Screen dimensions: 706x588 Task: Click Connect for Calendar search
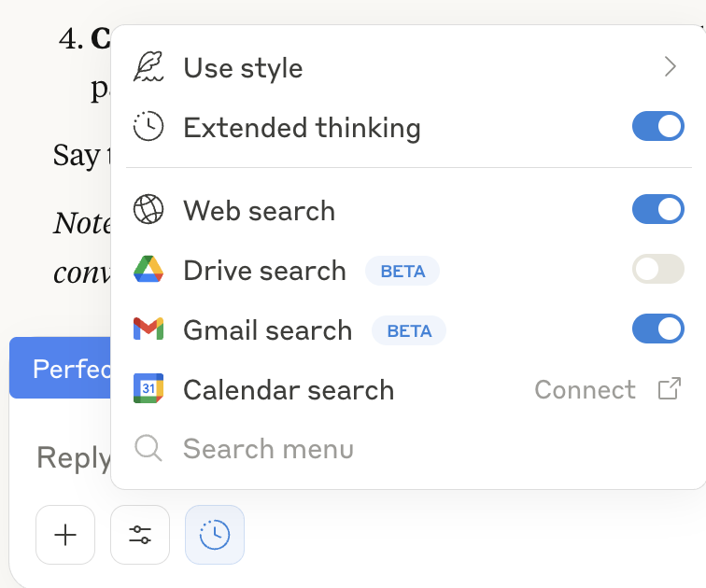pyautogui.click(x=585, y=389)
